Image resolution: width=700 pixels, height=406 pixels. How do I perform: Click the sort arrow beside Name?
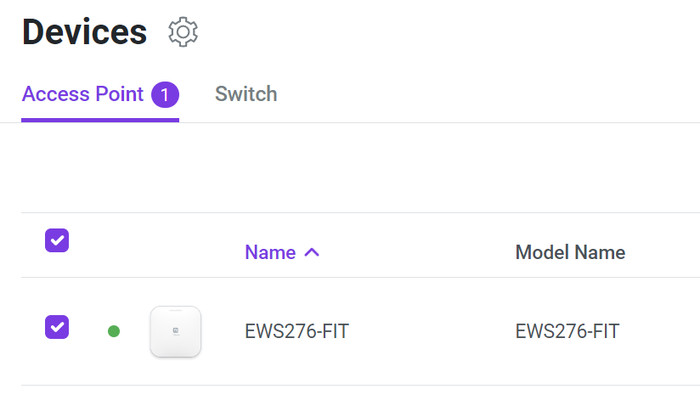(x=311, y=252)
